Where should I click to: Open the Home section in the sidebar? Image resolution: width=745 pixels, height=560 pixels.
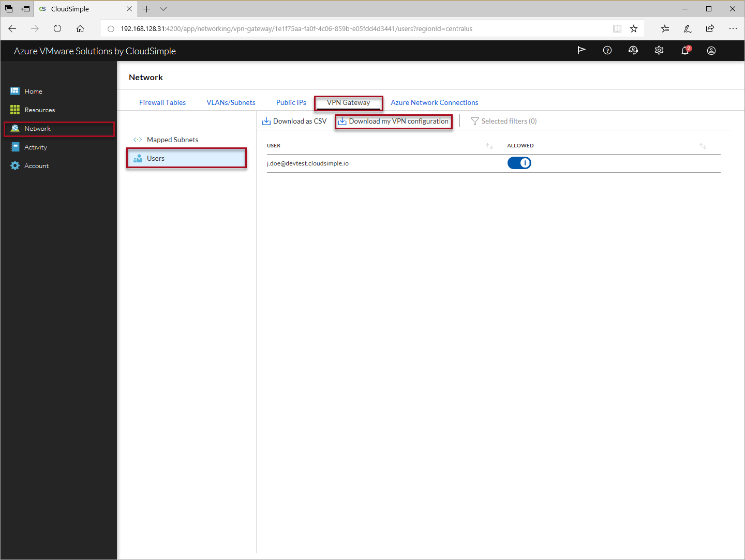(33, 91)
